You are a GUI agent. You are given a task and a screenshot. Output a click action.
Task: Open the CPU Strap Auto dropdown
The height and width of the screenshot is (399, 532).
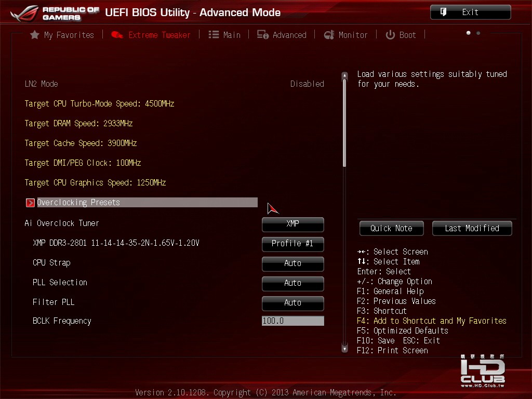(x=293, y=263)
